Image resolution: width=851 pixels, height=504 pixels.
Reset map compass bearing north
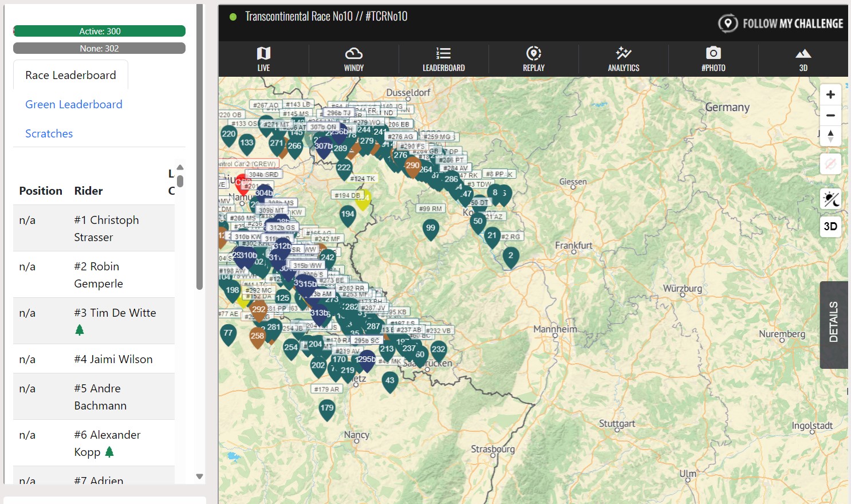830,136
